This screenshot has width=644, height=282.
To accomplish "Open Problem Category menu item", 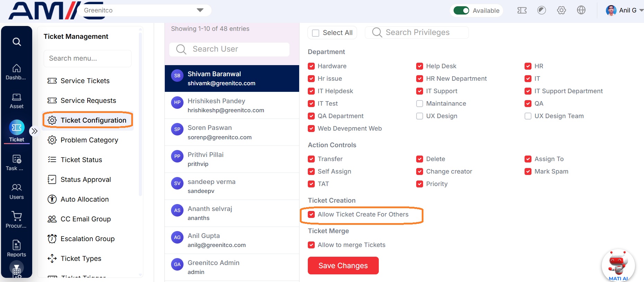I will (x=83, y=140).
